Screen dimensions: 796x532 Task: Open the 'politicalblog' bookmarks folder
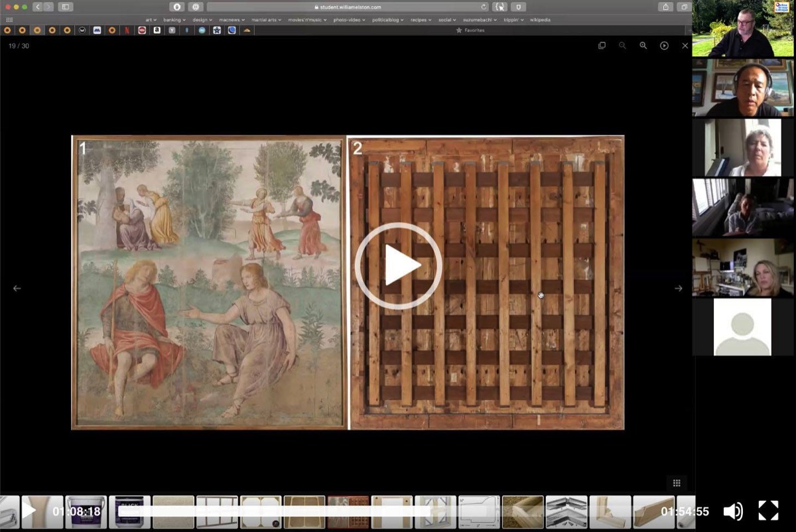[389, 20]
